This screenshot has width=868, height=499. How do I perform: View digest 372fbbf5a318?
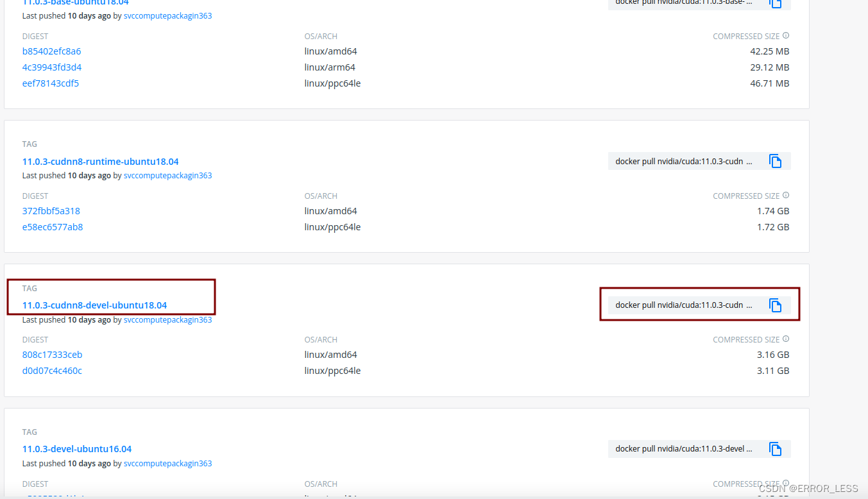click(51, 210)
